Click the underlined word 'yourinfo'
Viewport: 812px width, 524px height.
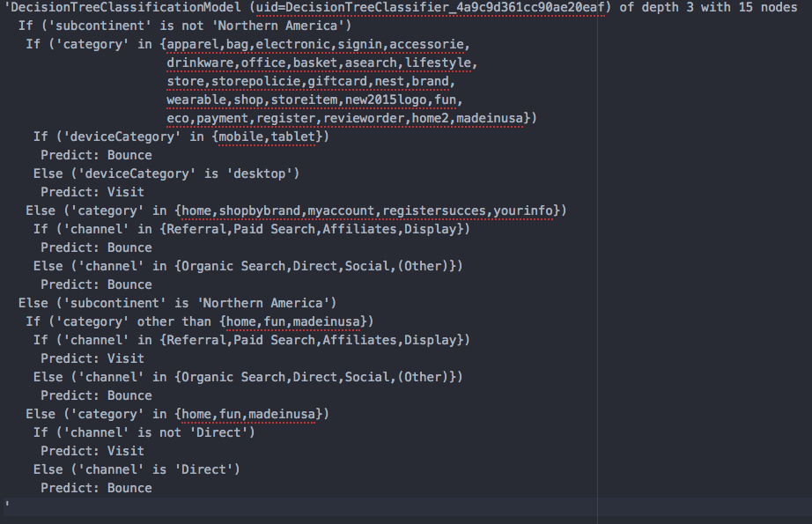coord(524,210)
